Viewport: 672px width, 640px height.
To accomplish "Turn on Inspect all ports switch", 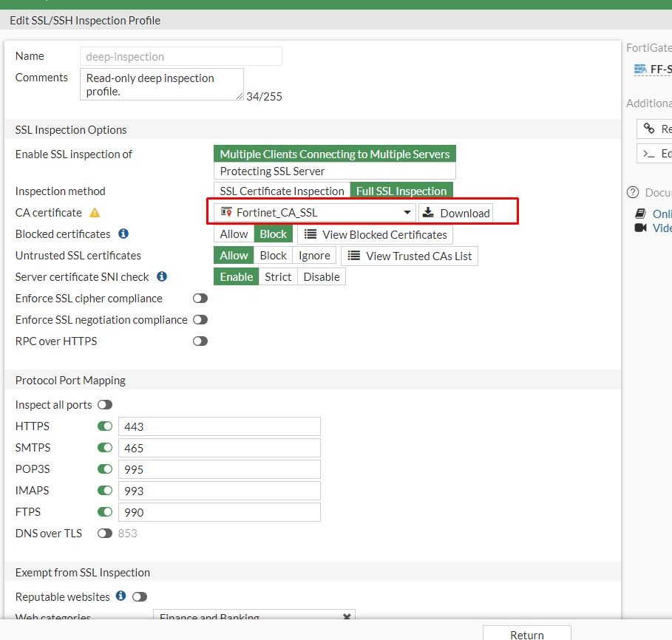I will pyautogui.click(x=105, y=405).
